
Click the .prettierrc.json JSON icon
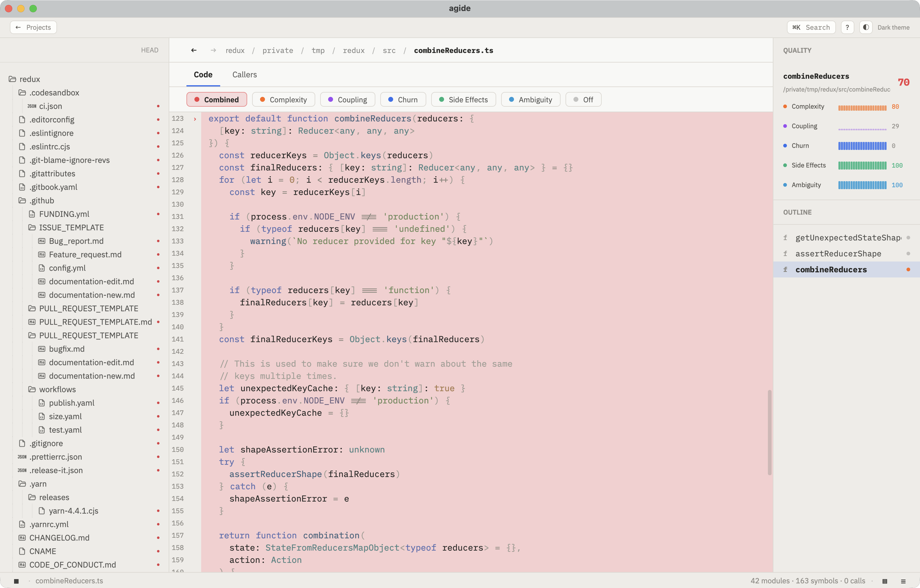point(22,457)
